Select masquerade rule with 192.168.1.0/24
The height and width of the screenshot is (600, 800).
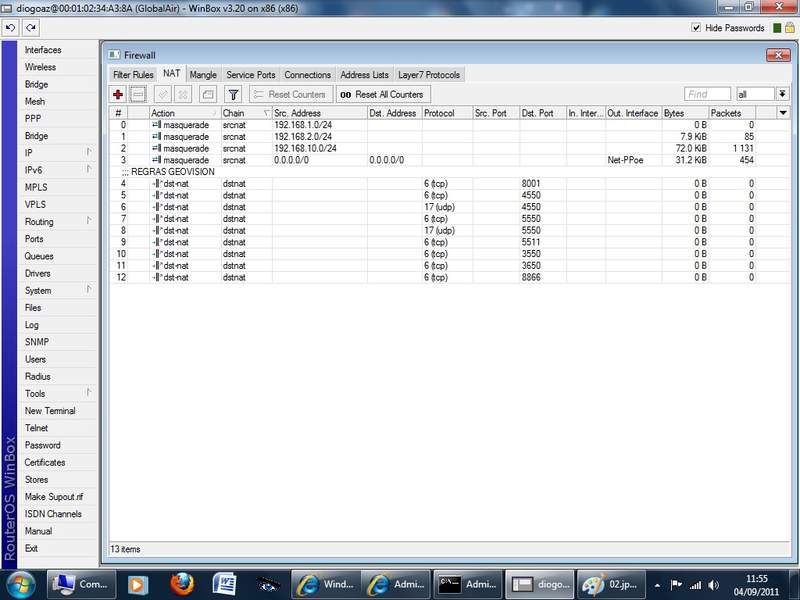pos(449,124)
